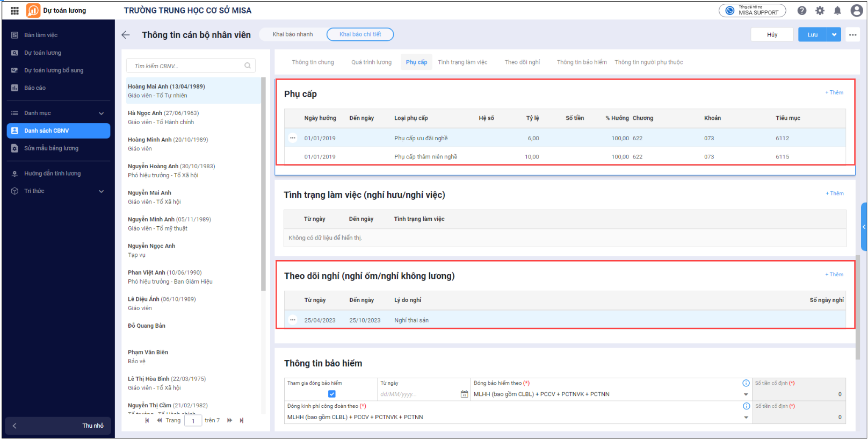Open the user account avatar
868x439 pixels.
[857, 10]
